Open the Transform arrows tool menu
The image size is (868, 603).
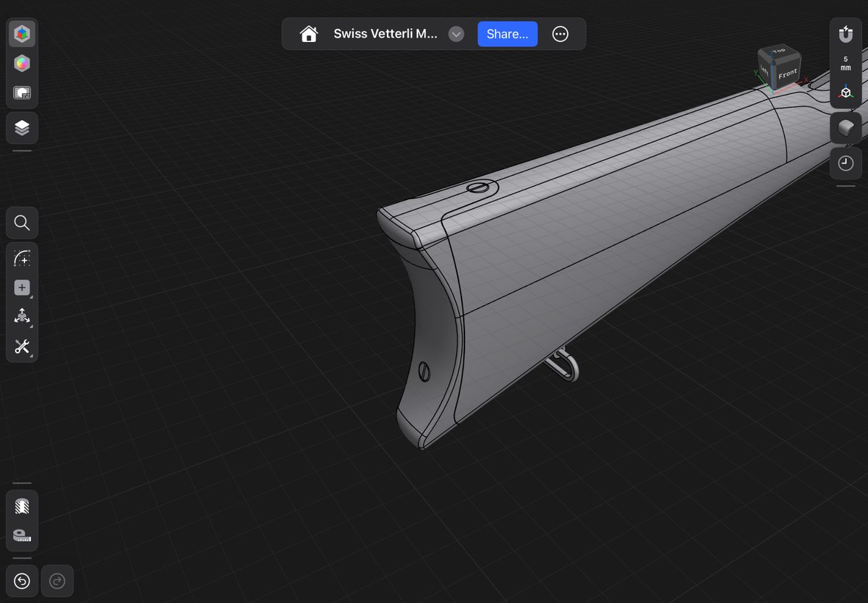pos(22,317)
